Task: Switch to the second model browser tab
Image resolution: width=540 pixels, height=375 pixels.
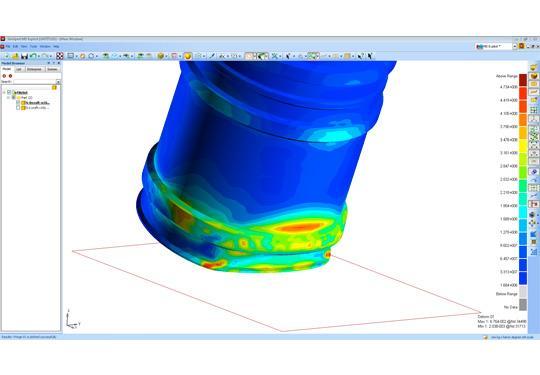Action: pyautogui.click(x=19, y=69)
